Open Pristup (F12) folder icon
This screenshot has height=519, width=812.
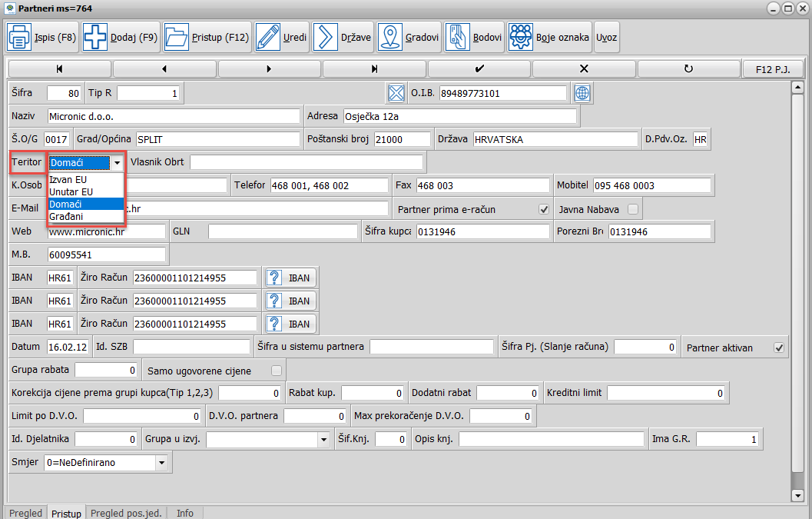tap(177, 37)
